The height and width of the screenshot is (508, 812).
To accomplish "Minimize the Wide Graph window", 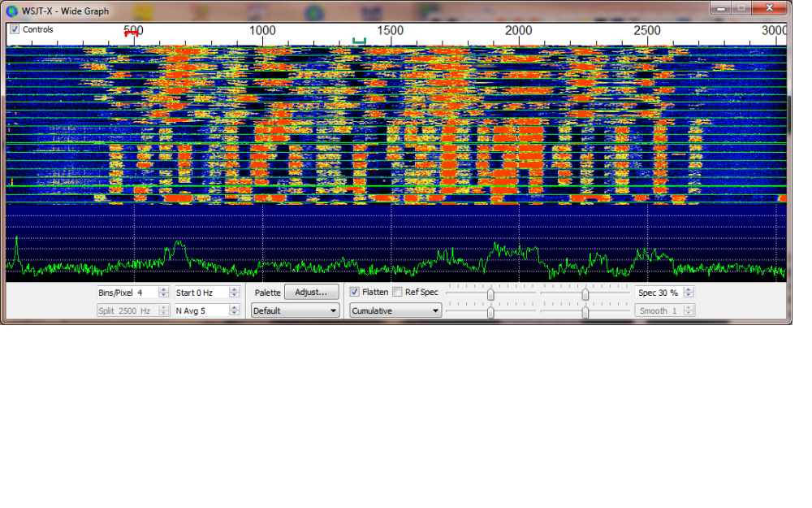I will 720,8.
